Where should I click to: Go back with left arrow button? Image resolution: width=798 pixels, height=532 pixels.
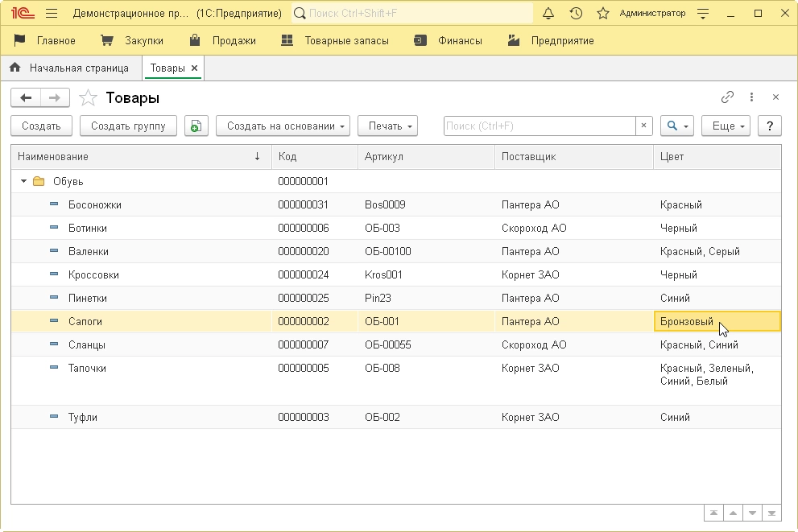point(26,98)
